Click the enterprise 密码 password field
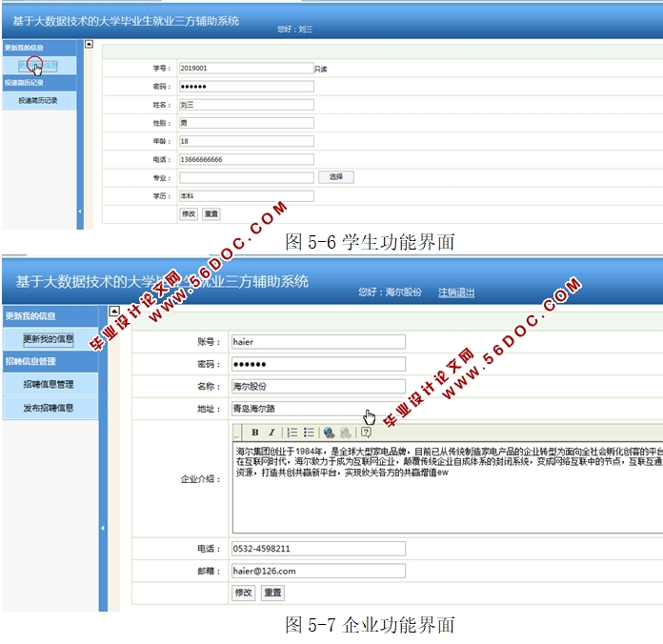 pos(318,364)
